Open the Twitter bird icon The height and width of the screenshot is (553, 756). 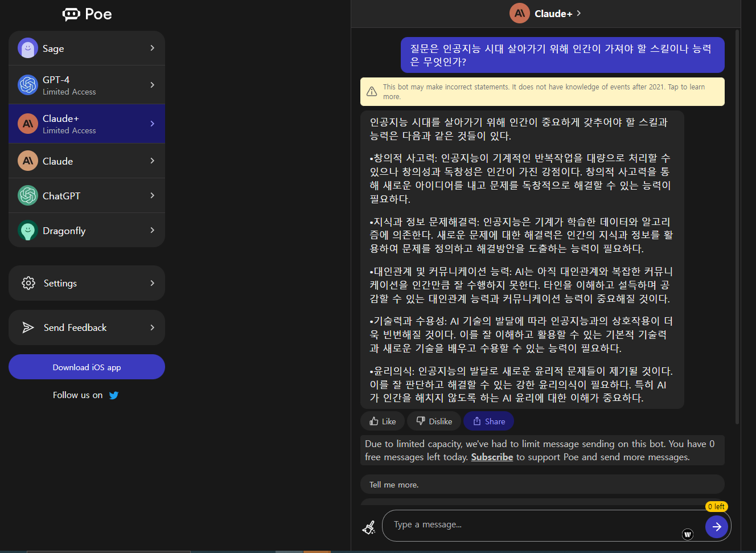pos(114,395)
